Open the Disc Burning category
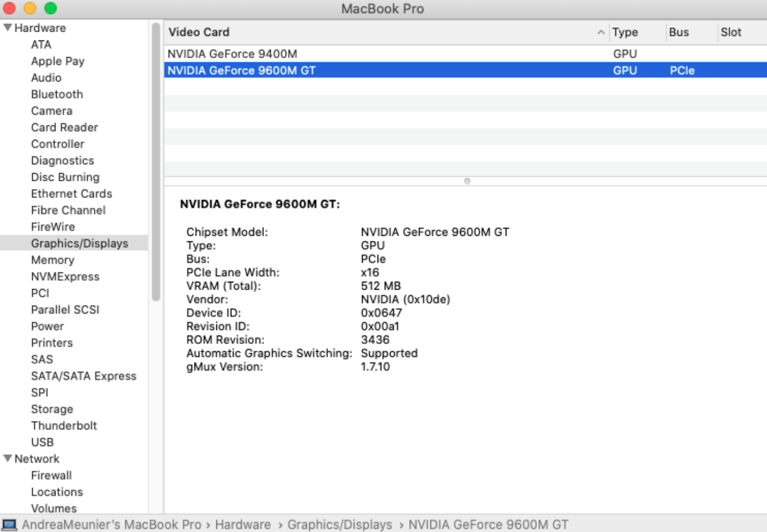The width and height of the screenshot is (767, 532). [x=65, y=177]
